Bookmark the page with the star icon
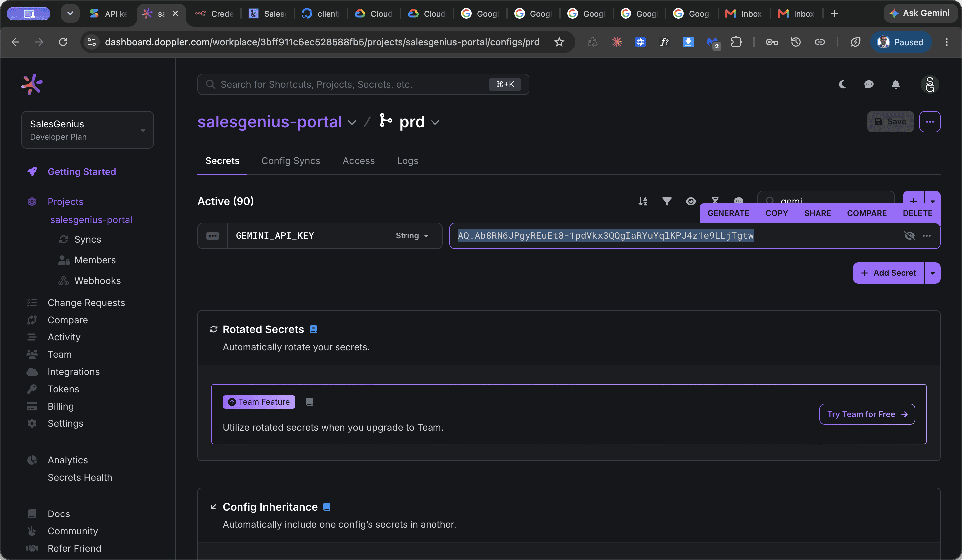 pos(559,42)
